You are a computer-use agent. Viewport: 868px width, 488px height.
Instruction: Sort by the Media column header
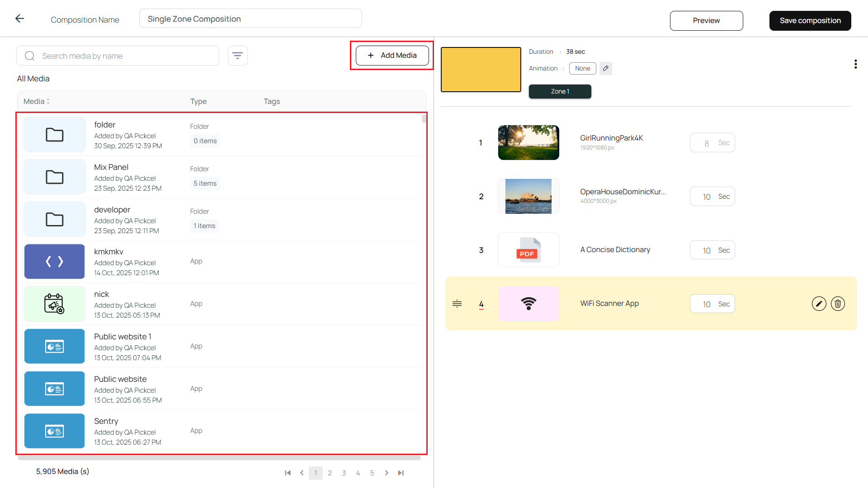[x=37, y=101]
